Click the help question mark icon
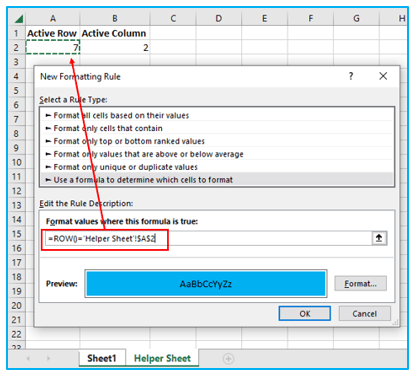 pos(351,76)
